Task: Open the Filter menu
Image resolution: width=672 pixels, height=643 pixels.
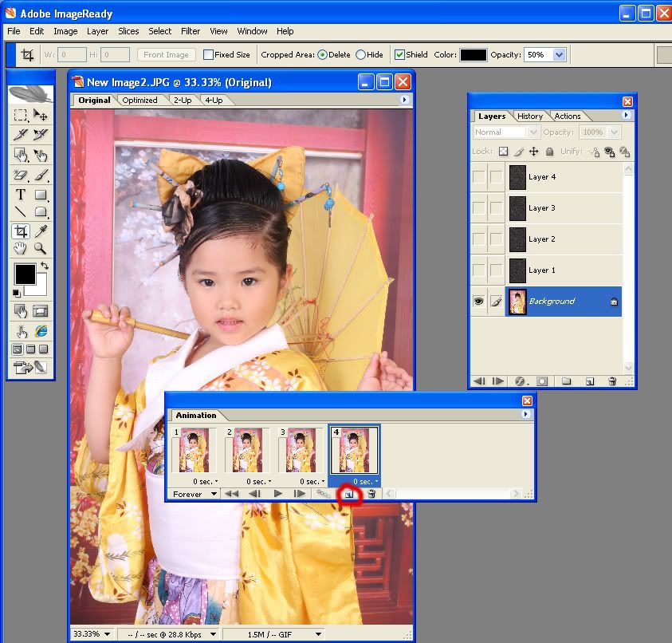Action: tap(191, 31)
